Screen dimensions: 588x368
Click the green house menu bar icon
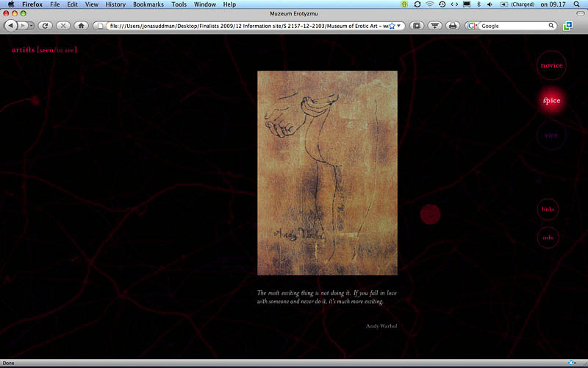point(404,4)
